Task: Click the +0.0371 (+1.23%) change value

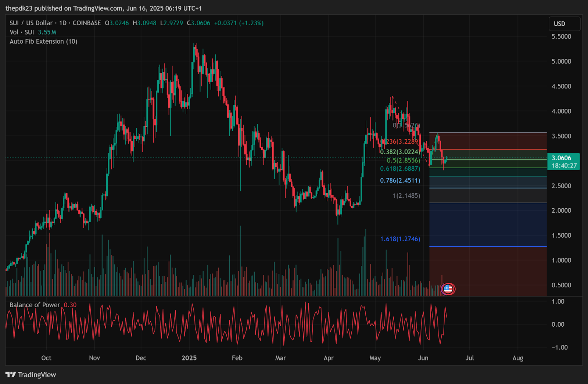Action: 239,23
